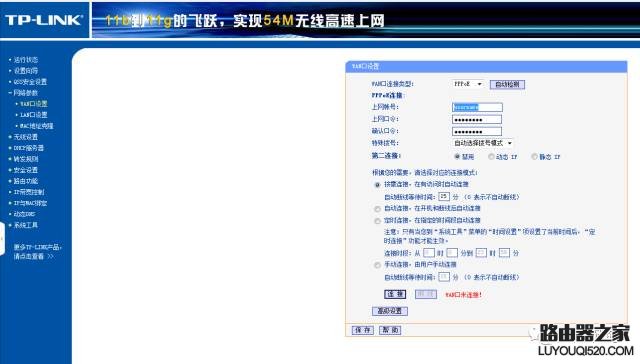Click the 自动检测 button

507,84
